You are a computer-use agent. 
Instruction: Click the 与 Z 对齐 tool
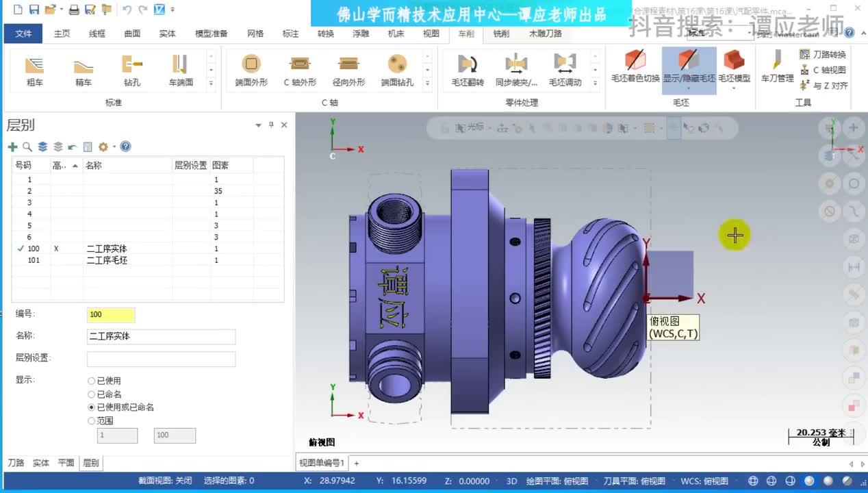824,86
